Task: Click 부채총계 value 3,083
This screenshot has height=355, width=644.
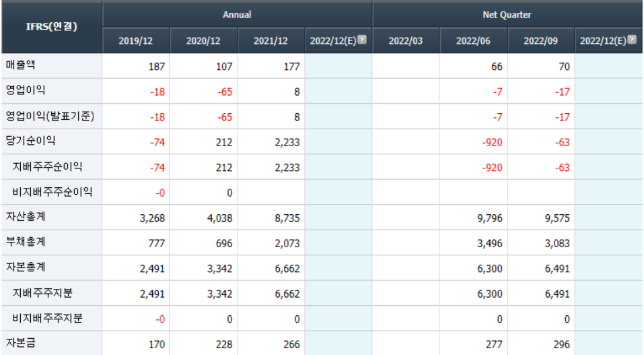Action: pyautogui.click(x=557, y=244)
